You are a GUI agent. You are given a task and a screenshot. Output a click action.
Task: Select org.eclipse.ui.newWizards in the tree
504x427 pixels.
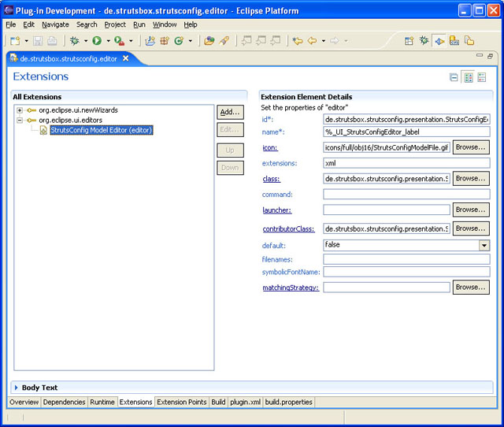(x=78, y=110)
